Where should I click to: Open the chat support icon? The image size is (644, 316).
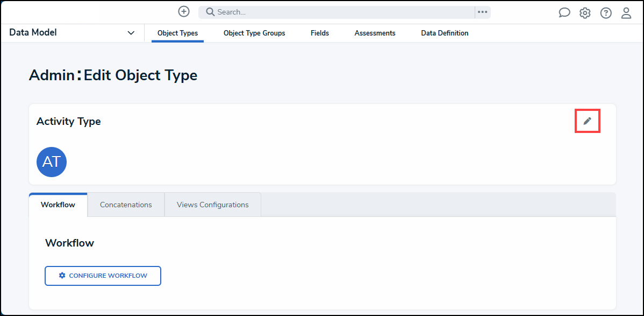point(564,12)
